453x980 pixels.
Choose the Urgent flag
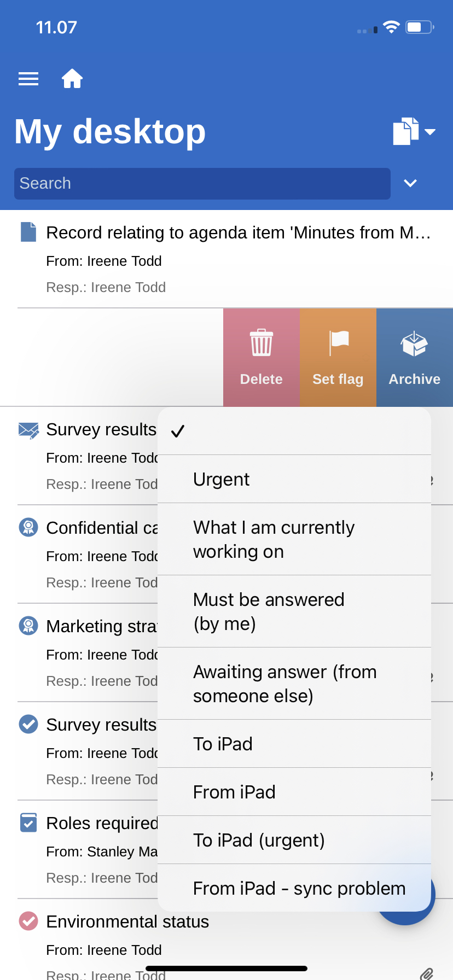point(294,480)
